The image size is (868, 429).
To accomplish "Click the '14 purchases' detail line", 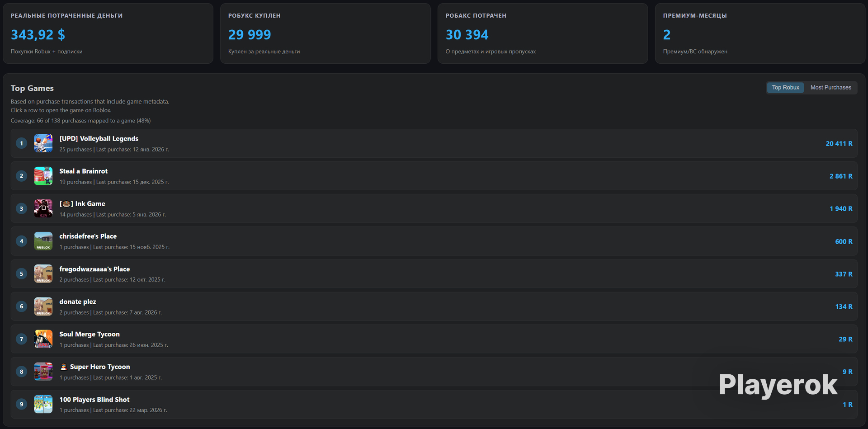I will tap(113, 215).
